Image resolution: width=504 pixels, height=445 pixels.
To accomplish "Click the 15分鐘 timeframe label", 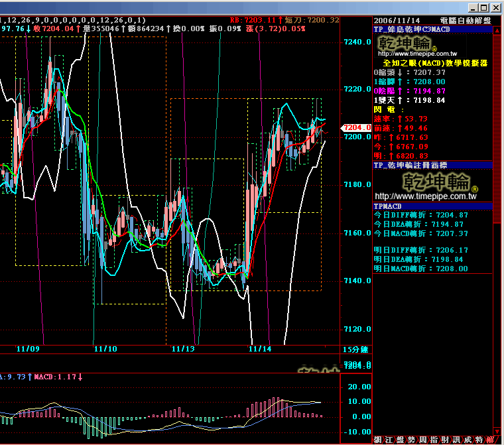I will [x=355, y=349].
